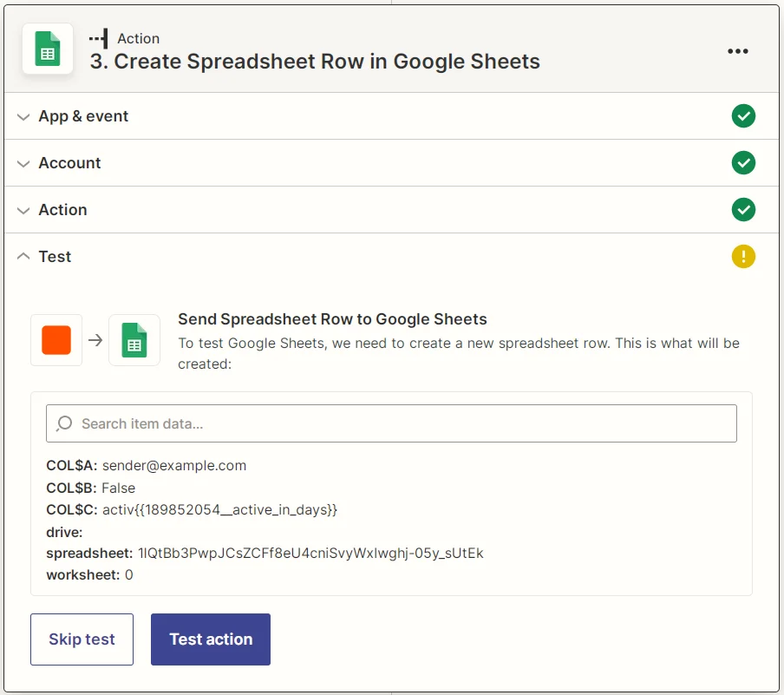Click the magnifying glass in the search field

(x=63, y=423)
